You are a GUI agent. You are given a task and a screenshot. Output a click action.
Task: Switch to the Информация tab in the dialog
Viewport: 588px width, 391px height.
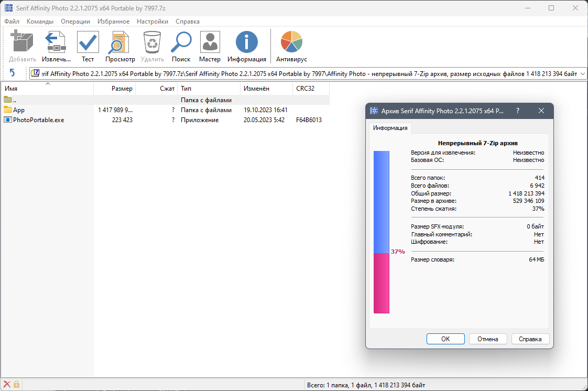(390, 127)
